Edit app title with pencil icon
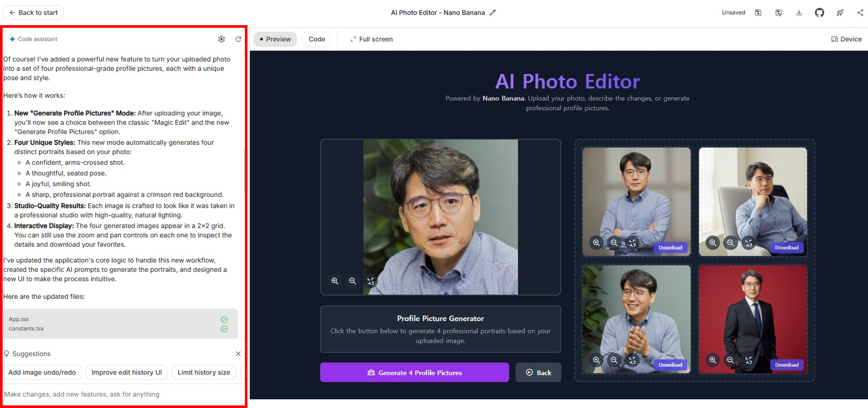Image resolution: width=868 pixels, height=408 pixels. pyautogui.click(x=492, y=13)
